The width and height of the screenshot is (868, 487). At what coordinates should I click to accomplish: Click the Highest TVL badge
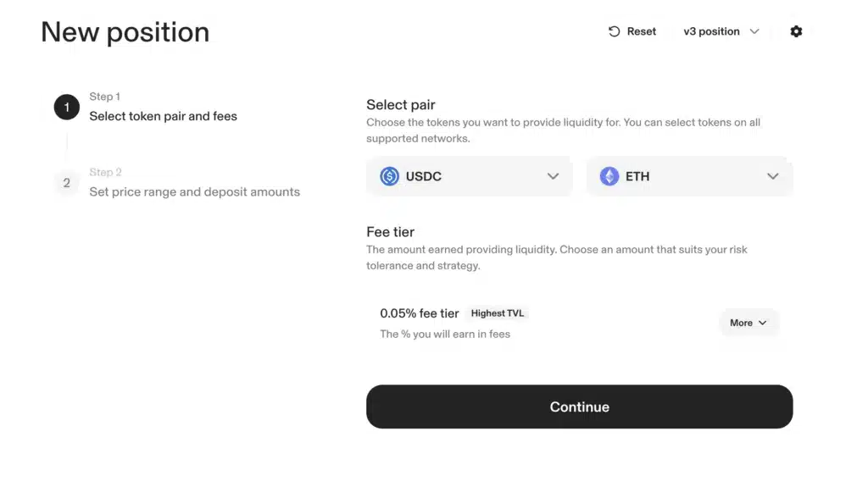coord(497,313)
